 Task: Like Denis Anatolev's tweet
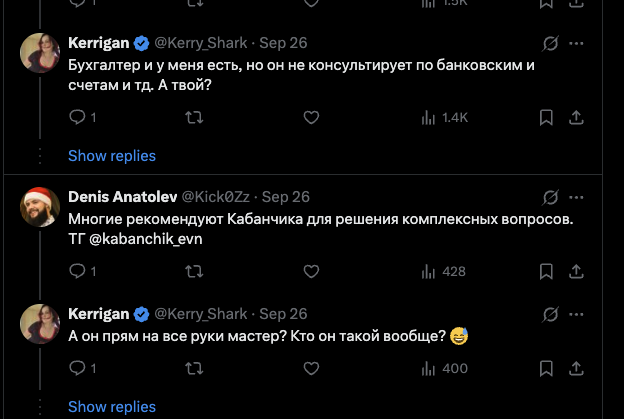(311, 271)
